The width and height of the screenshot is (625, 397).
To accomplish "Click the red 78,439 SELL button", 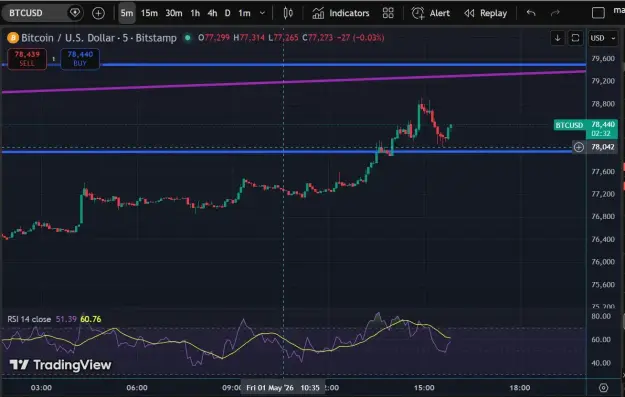I will click(x=27, y=59).
